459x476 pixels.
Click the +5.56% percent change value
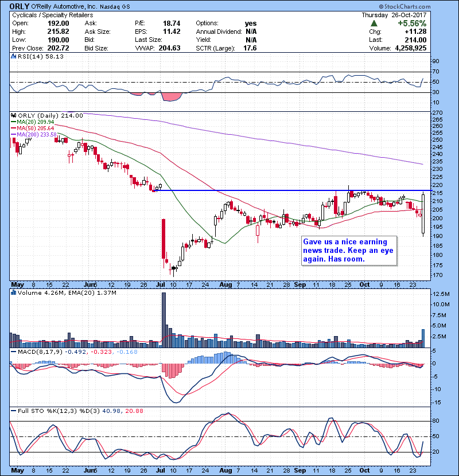point(412,24)
